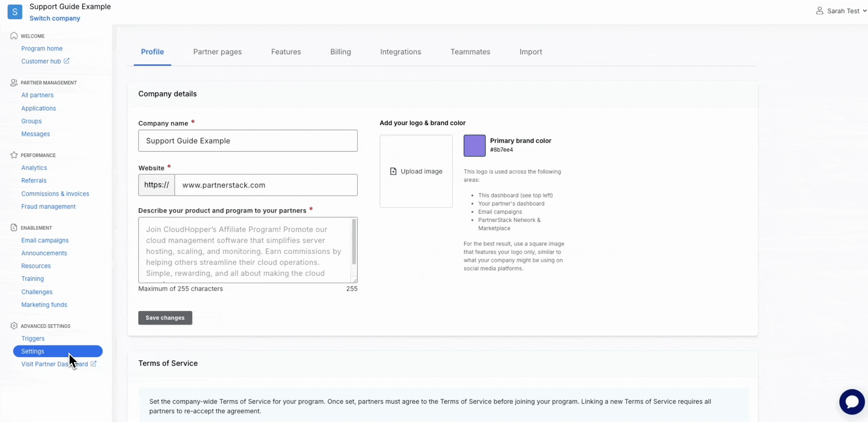Open the Import tab
This screenshot has width=868, height=422.
coord(531,52)
